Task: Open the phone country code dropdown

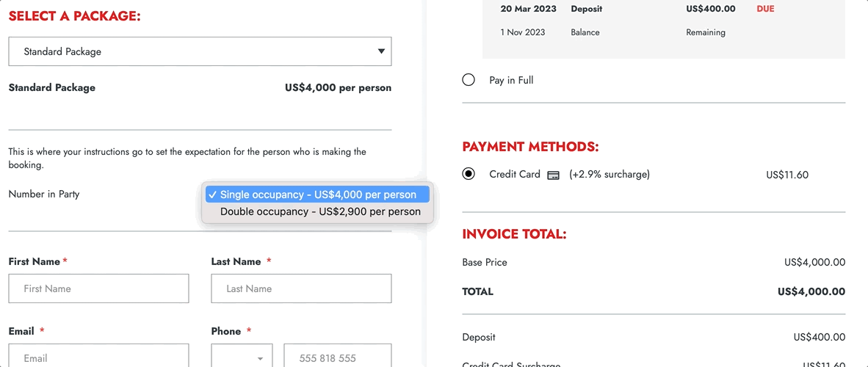Action: [x=242, y=355]
